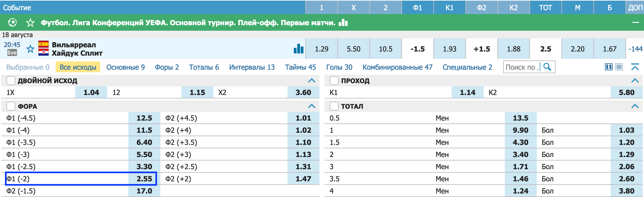This screenshot has width=644, height=197.
Task: Tick the ДВОЙНОЙ ИСХОД checkbox
Action: click(11, 81)
